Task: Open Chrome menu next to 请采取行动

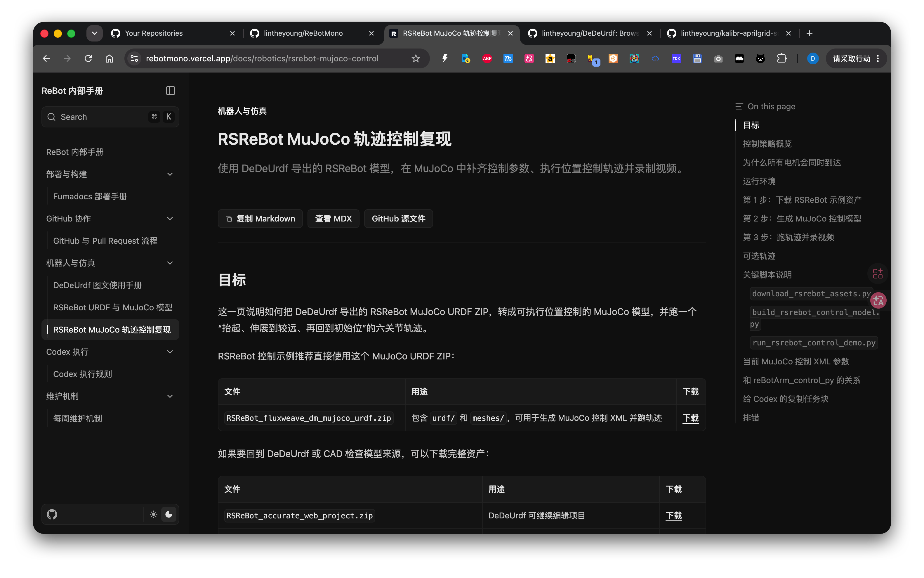Action: click(878, 58)
